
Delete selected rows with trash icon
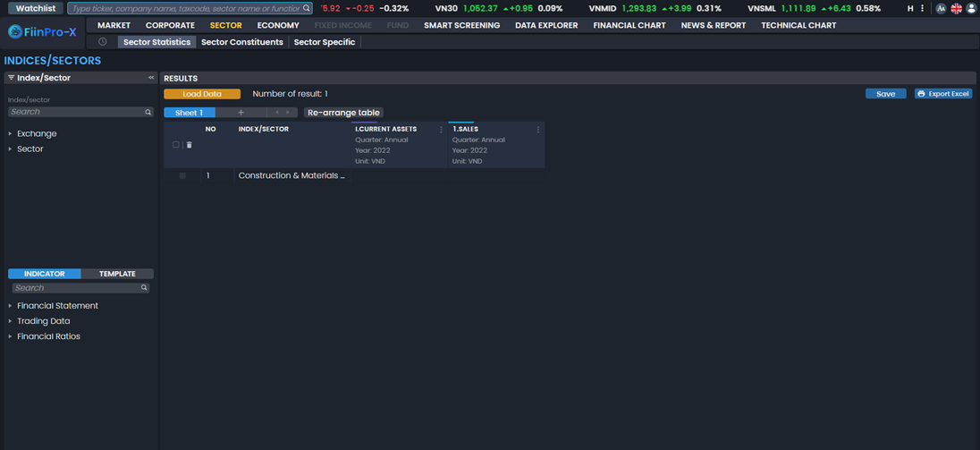pos(189,145)
